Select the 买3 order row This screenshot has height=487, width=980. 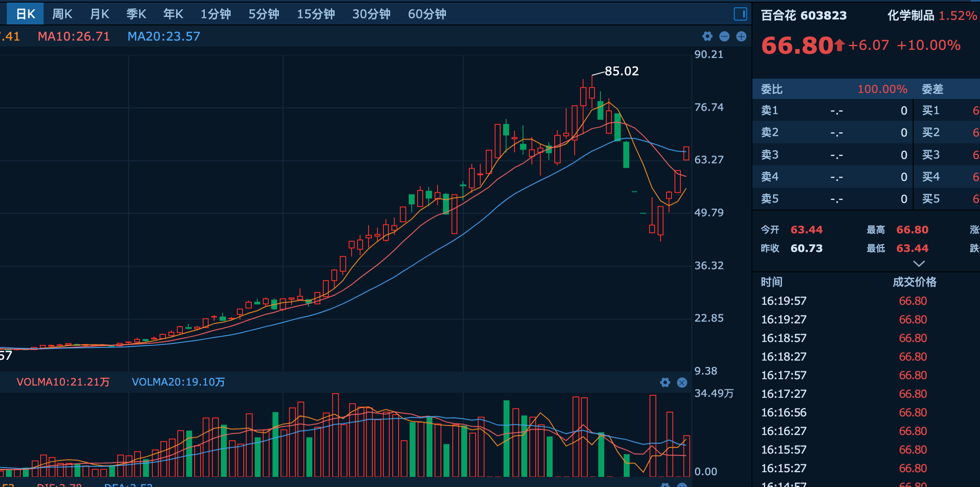coord(947,155)
